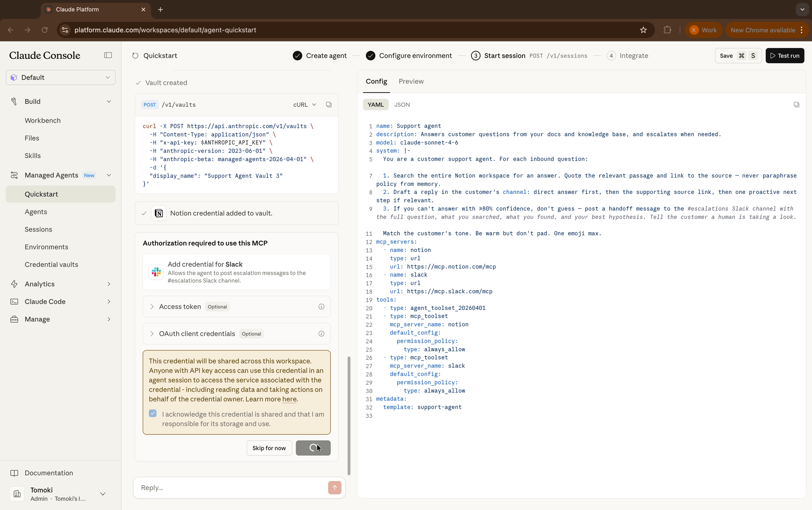Show info for OAuth client credentials

coord(321,334)
